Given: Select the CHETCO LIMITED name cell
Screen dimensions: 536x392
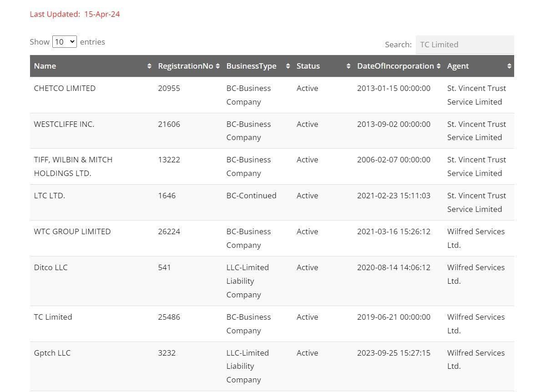Looking at the screenshot, I should 65,88.
